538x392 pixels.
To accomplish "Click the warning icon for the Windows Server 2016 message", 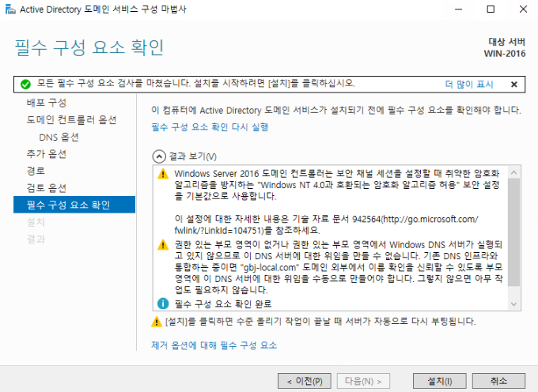I will [163, 174].
